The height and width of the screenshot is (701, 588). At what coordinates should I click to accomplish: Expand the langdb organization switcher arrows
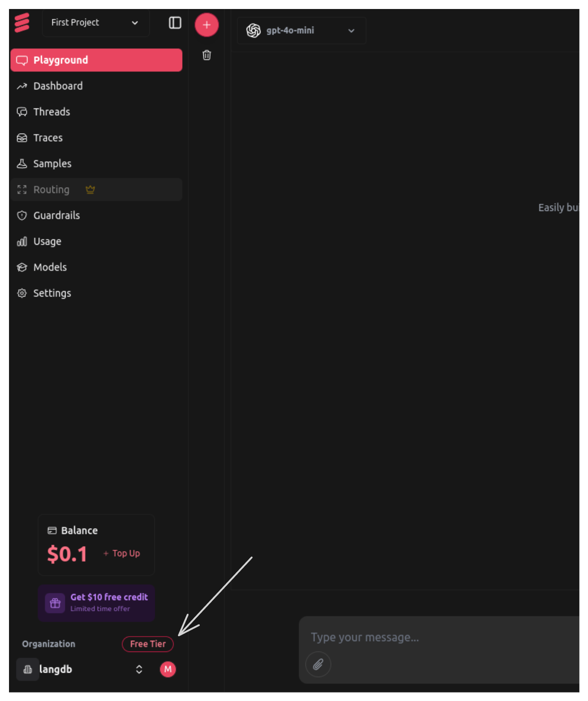(139, 670)
